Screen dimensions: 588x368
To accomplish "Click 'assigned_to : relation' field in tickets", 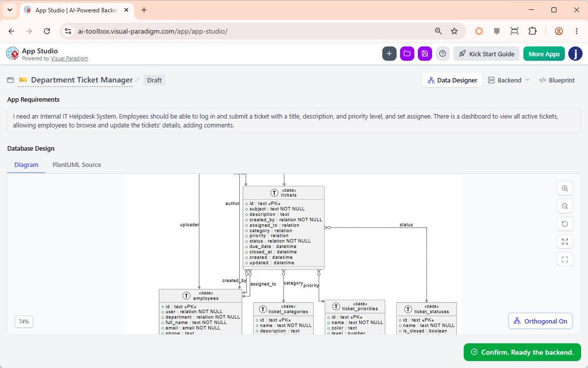I will coord(274,225).
